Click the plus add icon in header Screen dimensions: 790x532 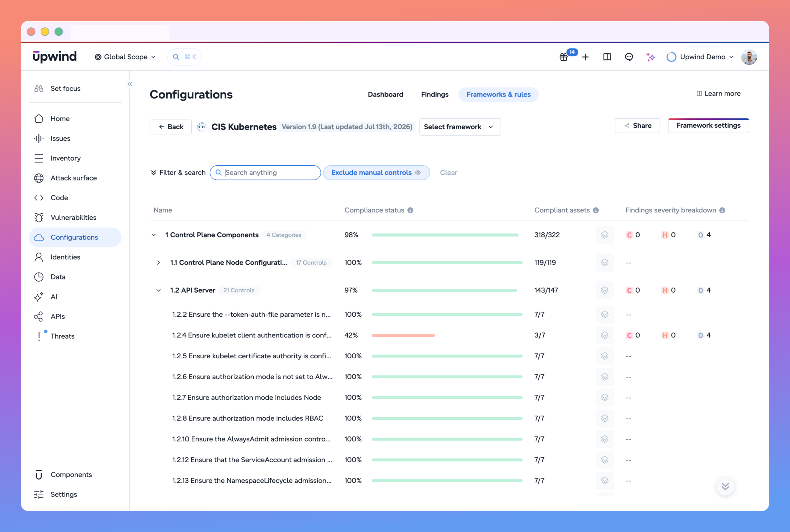pos(585,57)
